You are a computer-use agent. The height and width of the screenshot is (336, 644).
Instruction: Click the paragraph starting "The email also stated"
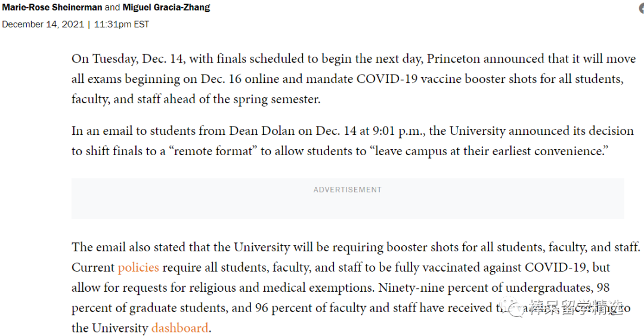point(355,288)
